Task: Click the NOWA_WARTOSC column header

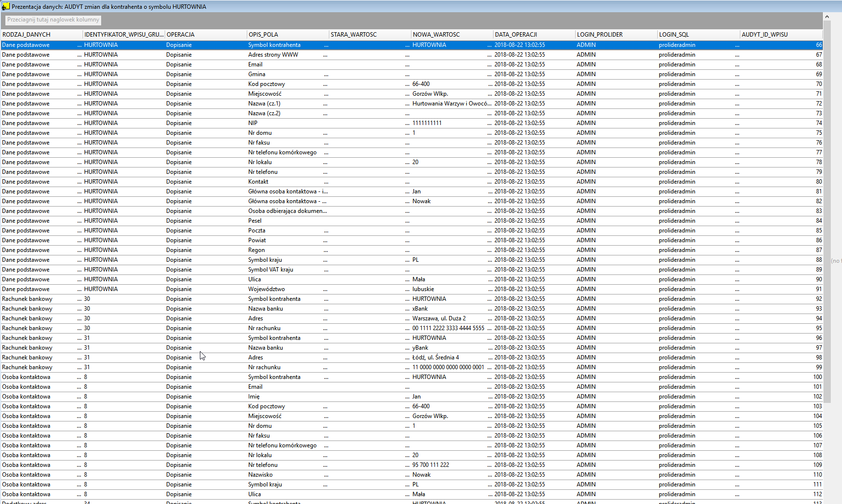Action: pos(453,35)
